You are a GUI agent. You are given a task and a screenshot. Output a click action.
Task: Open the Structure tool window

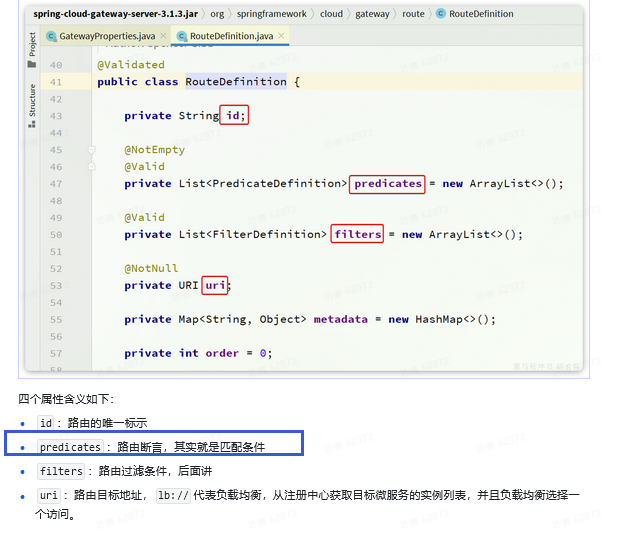pyautogui.click(x=32, y=105)
